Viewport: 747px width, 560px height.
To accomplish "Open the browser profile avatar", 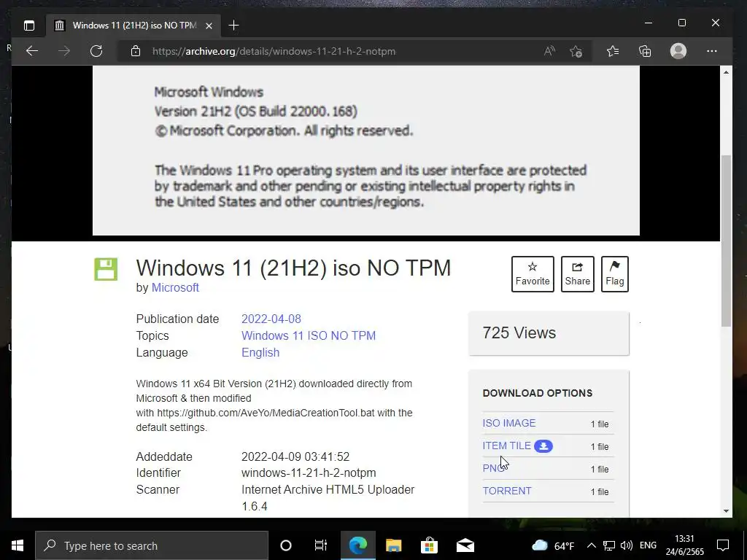I will [x=678, y=51].
